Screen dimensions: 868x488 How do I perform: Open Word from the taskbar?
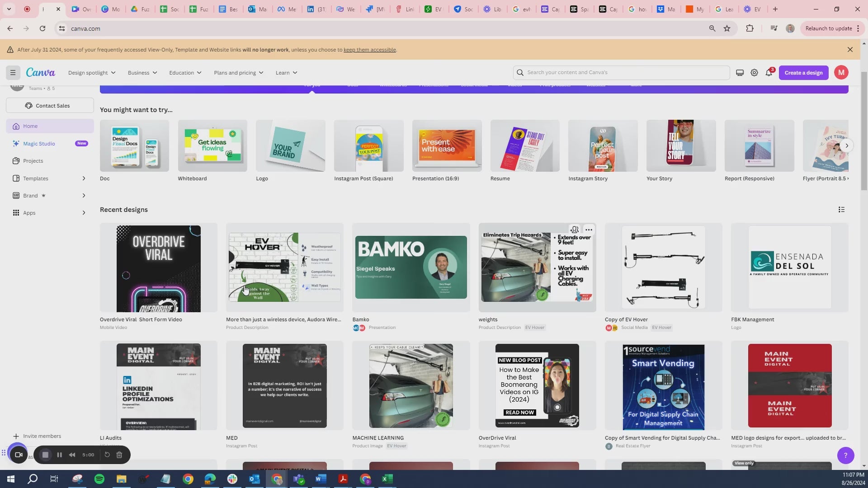pos(321,479)
